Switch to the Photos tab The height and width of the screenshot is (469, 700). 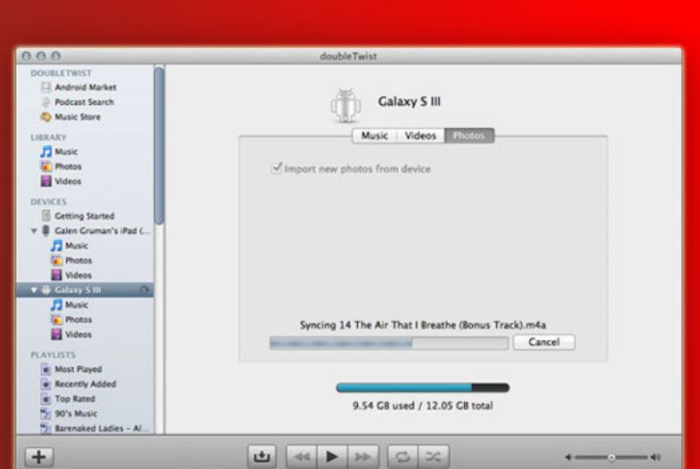469,136
